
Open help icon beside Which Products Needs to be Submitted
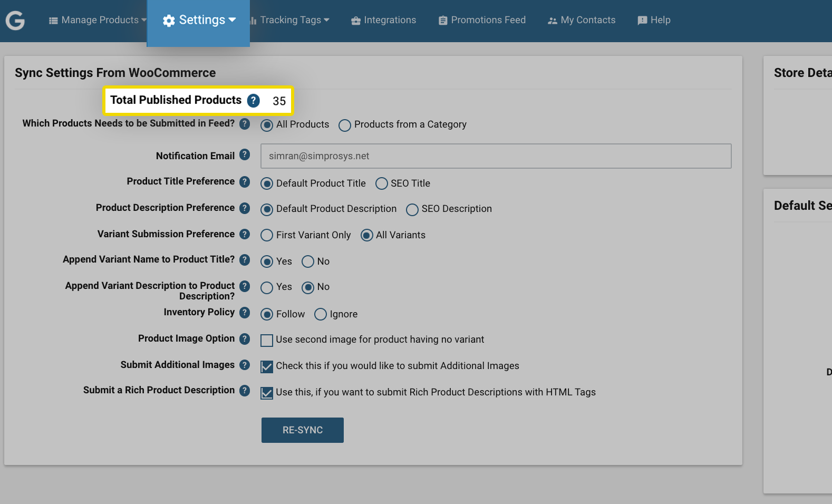click(x=245, y=123)
